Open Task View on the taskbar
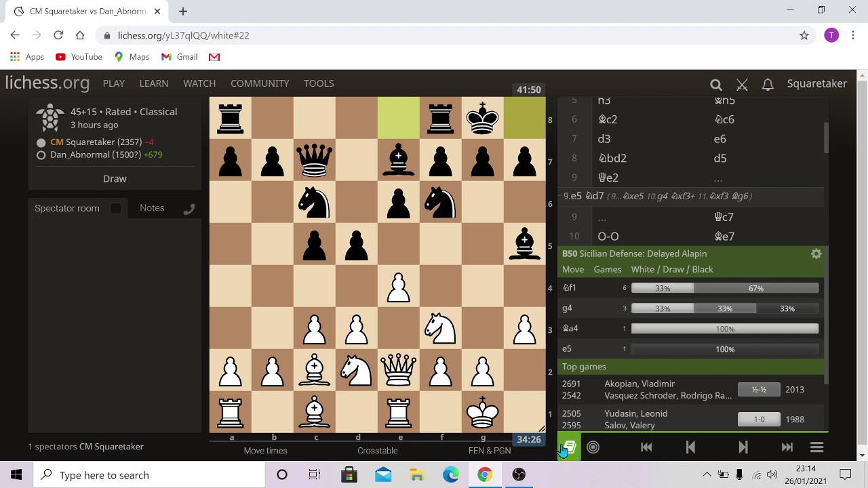This screenshot has height=488, width=868. tap(315, 475)
